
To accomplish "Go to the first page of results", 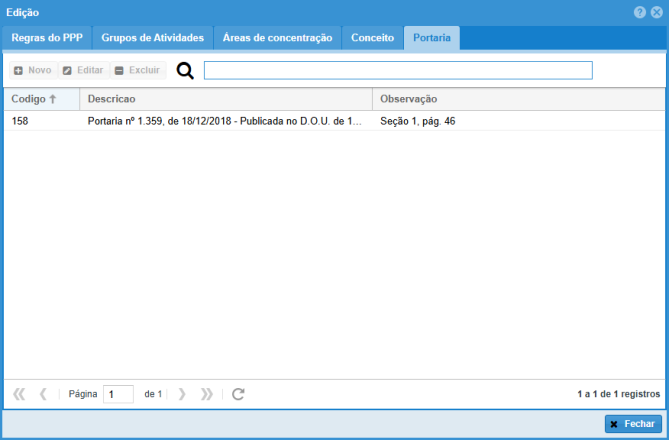I will pyautogui.click(x=19, y=394).
